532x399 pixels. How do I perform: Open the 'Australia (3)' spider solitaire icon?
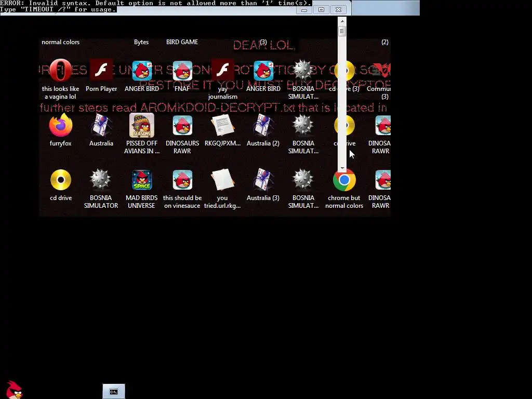click(263, 180)
